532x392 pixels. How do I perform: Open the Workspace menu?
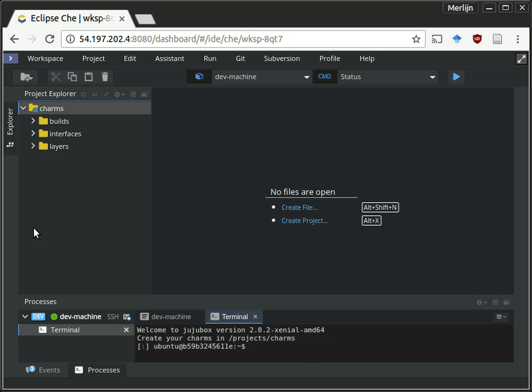(45, 58)
